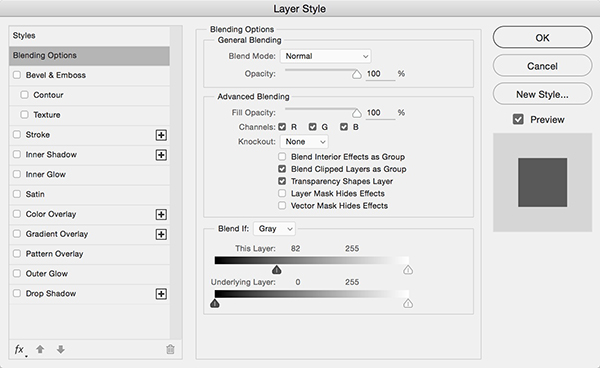The width and height of the screenshot is (600, 368).
Task: Tick the Stroke effect checkbox
Action: pyautogui.click(x=17, y=135)
